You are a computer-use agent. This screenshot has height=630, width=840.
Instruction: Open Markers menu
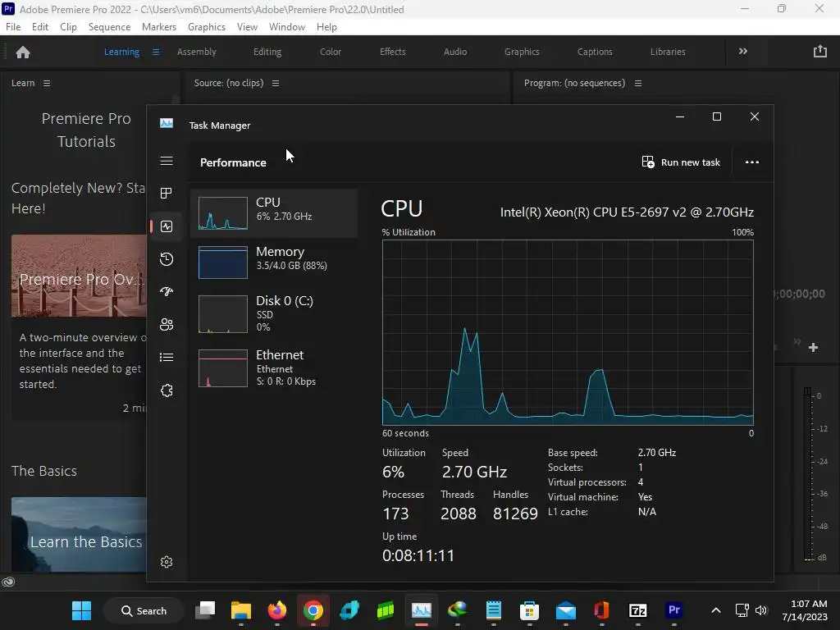[159, 27]
